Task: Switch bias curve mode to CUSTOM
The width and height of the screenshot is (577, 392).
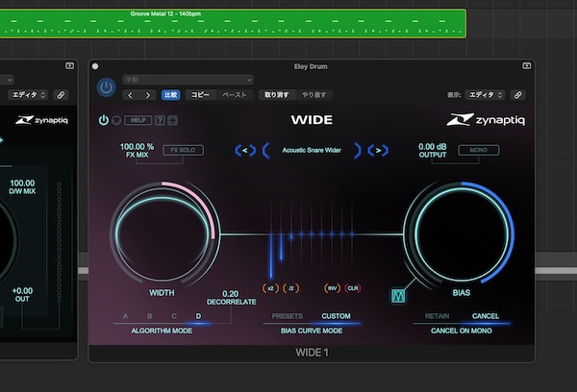Action: pyautogui.click(x=336, y=316)
